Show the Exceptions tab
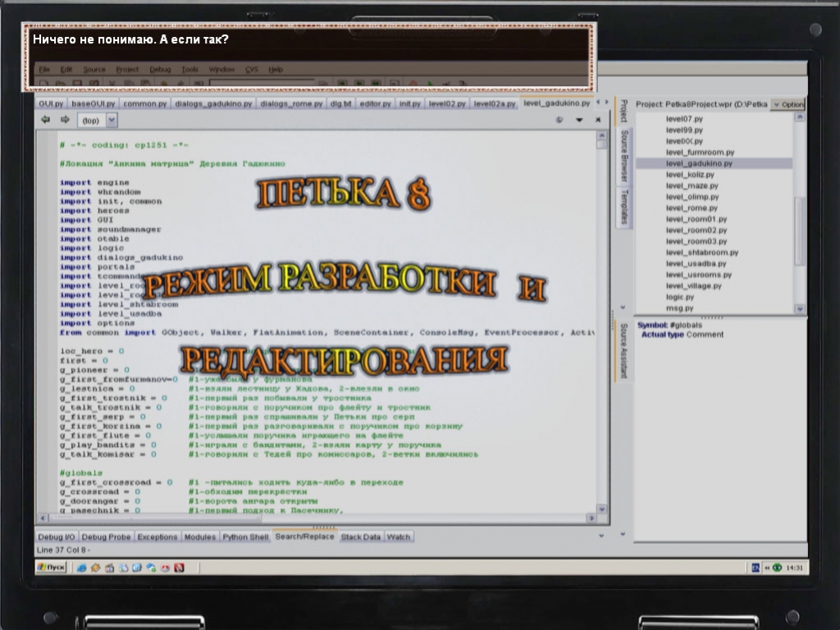This screenshot has height=630, width=840. pyautogui.click(x=157, y=536)
